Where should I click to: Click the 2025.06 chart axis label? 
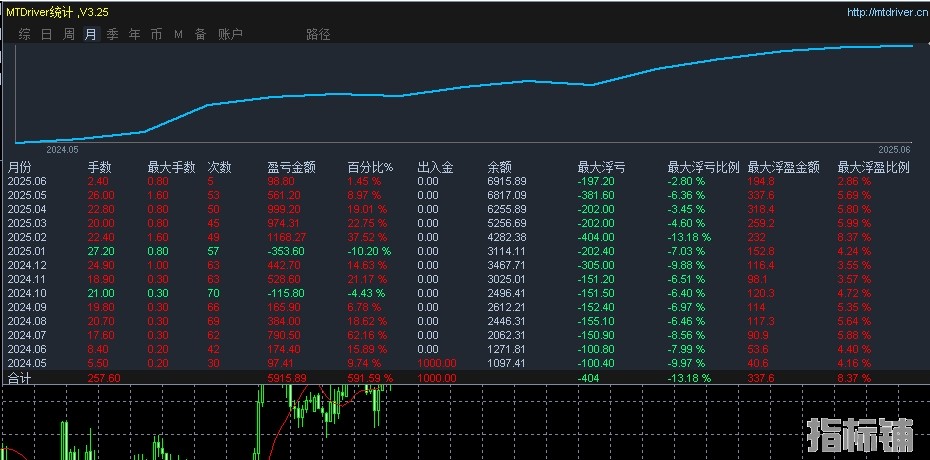click(x=894, y=150)
